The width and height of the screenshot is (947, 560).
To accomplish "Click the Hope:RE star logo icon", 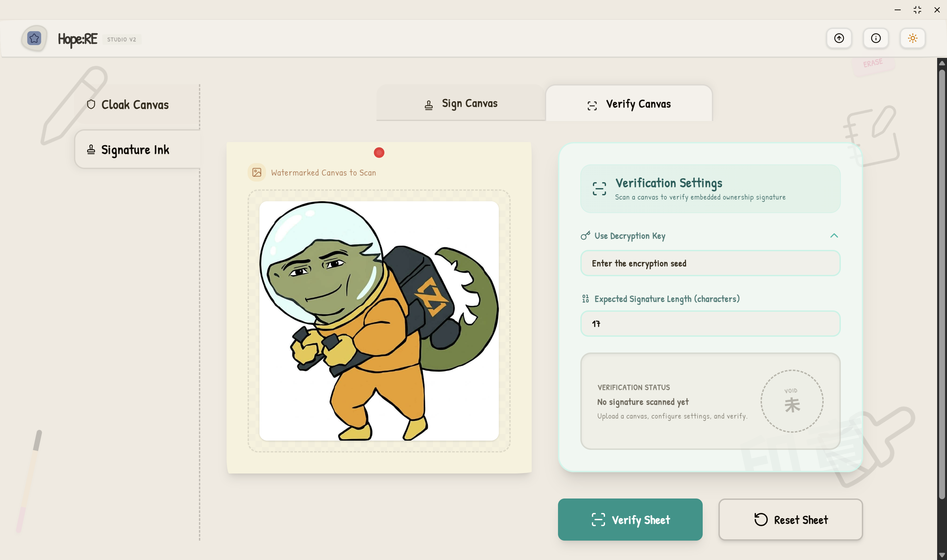I will coord(34,38).
